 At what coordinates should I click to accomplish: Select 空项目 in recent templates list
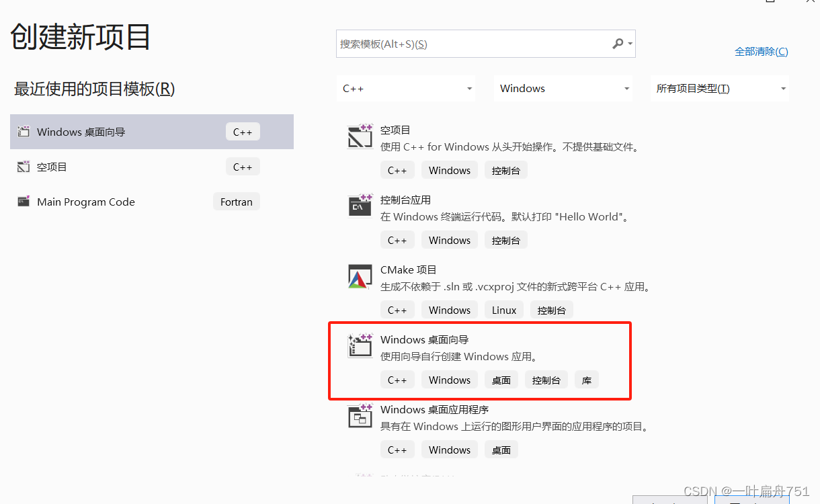(152, 167)
